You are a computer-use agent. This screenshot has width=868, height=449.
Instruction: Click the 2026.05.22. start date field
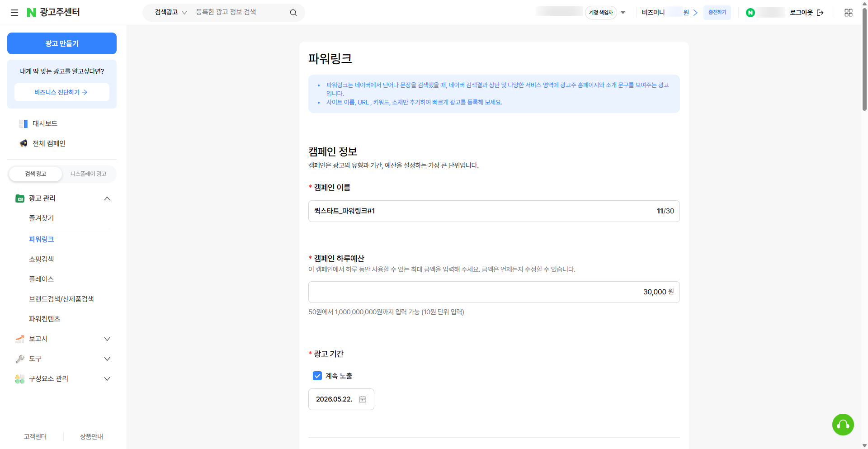click(x=341, y=399)
